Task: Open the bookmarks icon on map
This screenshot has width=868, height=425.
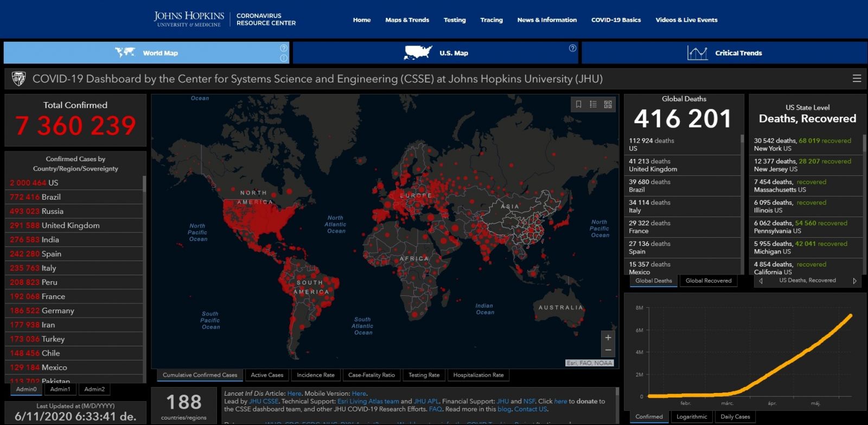Action: tap(578, 104)
